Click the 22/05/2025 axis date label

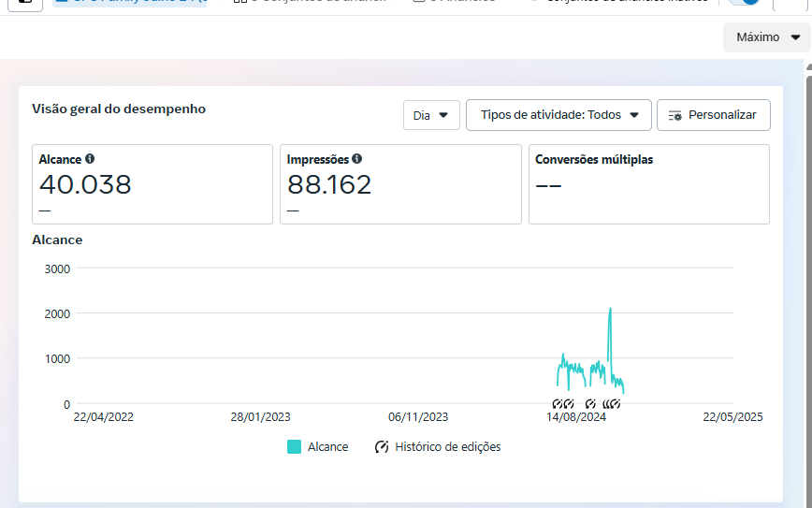click(x=732, y=417)
